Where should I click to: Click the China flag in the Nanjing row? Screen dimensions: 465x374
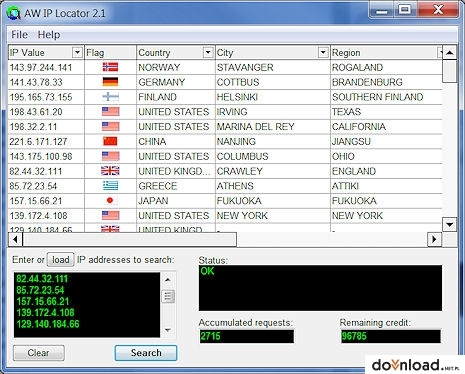tap(110, 141)
